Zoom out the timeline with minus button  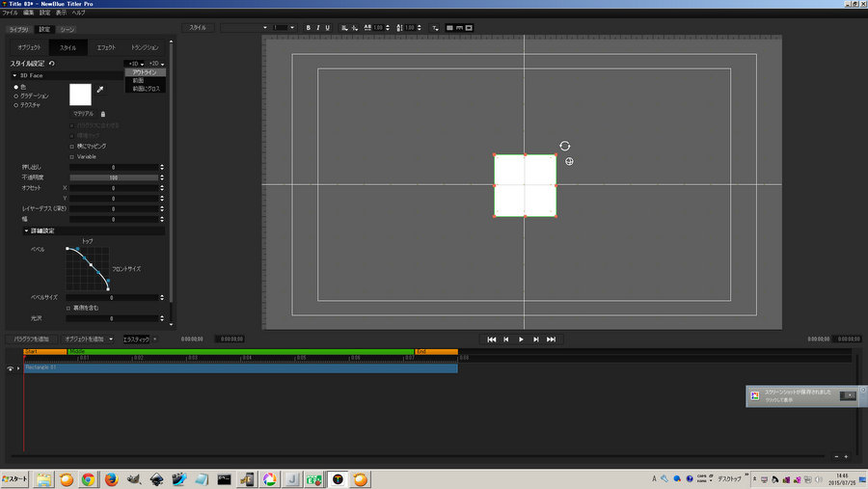836,456
